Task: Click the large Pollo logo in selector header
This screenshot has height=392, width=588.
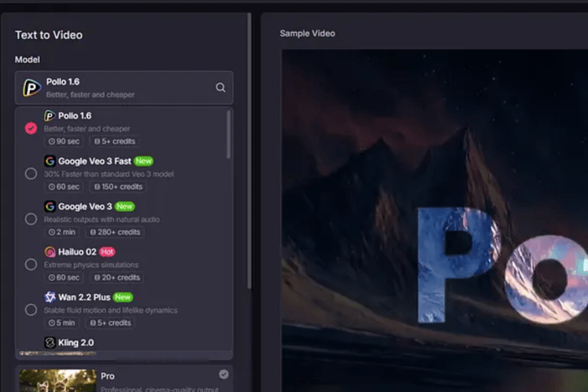Action: click(31, 88)
